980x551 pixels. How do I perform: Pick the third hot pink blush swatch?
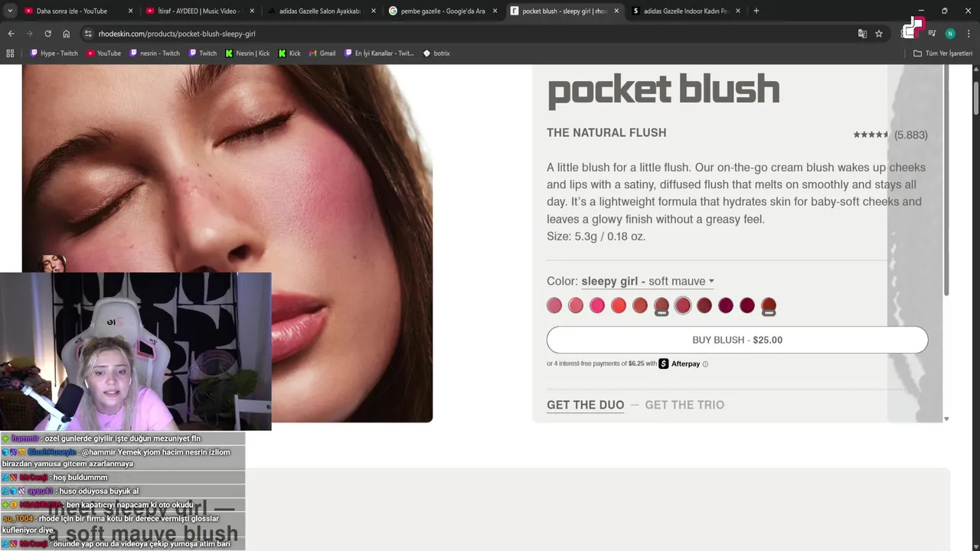597,305
